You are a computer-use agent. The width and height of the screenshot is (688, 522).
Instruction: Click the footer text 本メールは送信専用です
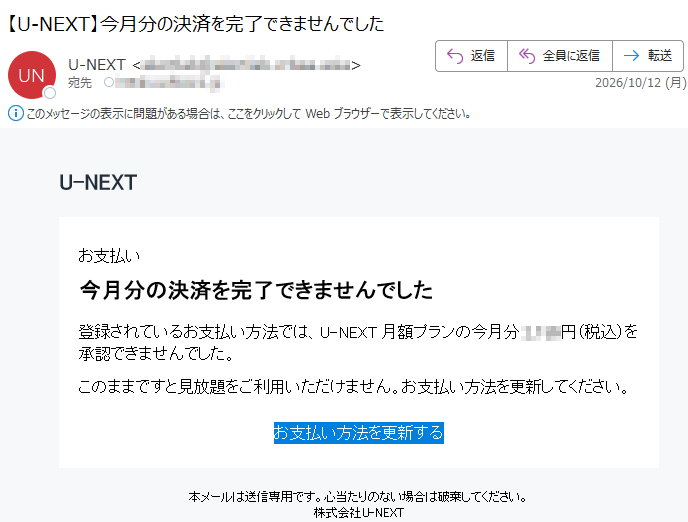point(256,497)
